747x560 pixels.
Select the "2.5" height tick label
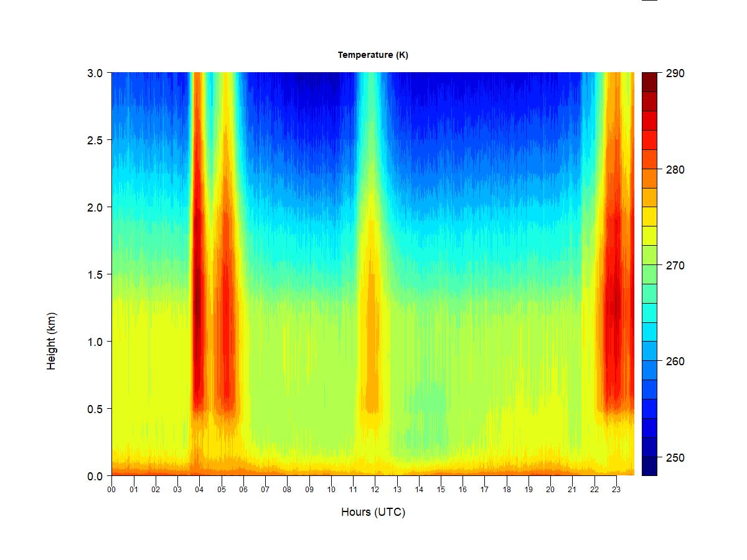[95, 140]
